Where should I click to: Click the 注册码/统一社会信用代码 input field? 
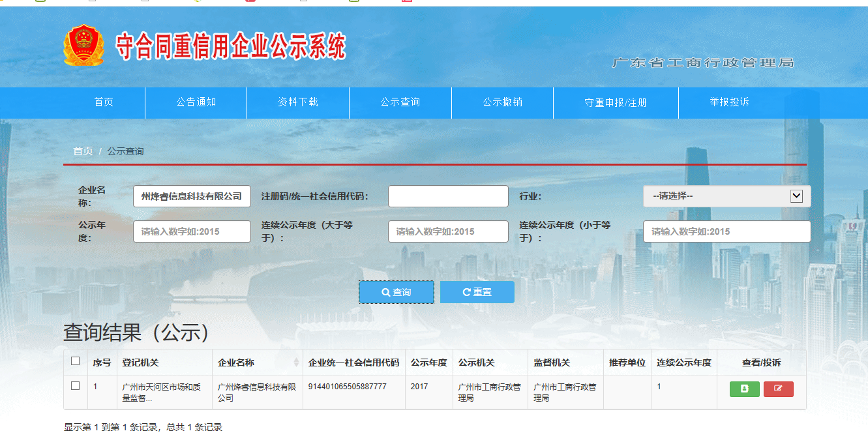point(448,196)
